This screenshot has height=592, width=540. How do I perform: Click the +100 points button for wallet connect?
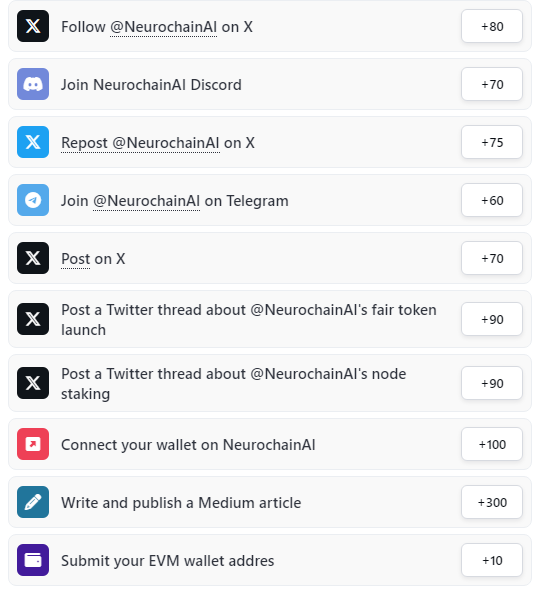pyautogui.click(x=492, y=444)
